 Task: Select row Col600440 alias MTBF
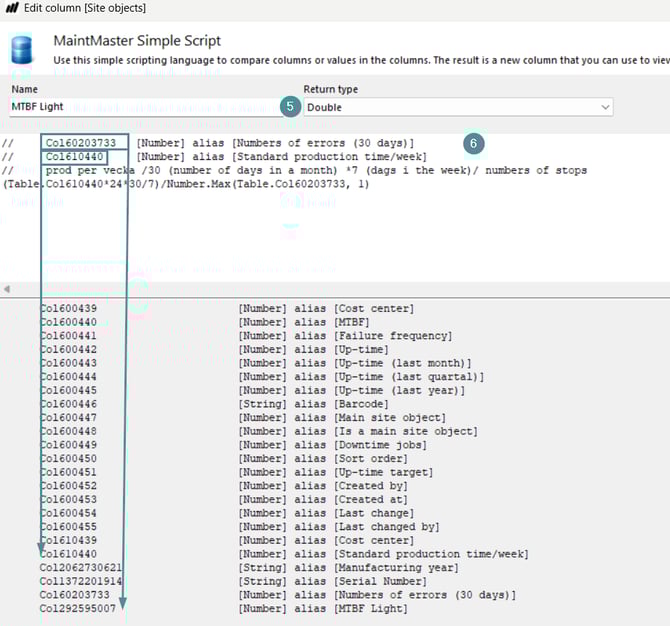(x=204, y=322)
